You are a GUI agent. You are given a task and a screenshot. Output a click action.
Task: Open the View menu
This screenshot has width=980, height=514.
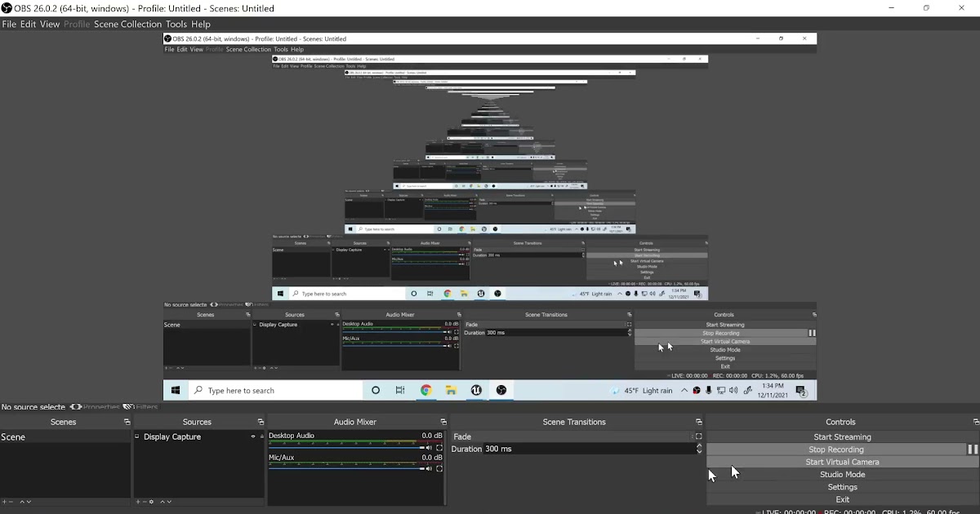pyautogui.click(x=50, y=24)
